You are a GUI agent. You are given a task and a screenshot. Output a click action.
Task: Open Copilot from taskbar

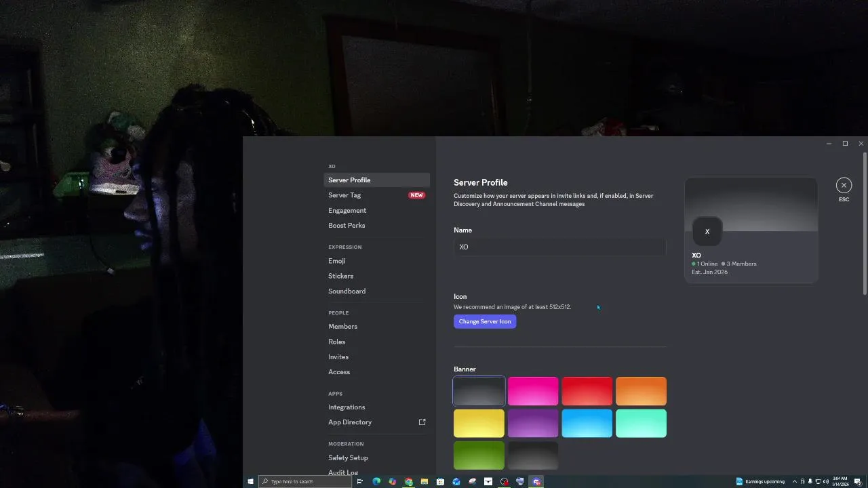click(x=392, y=481)
